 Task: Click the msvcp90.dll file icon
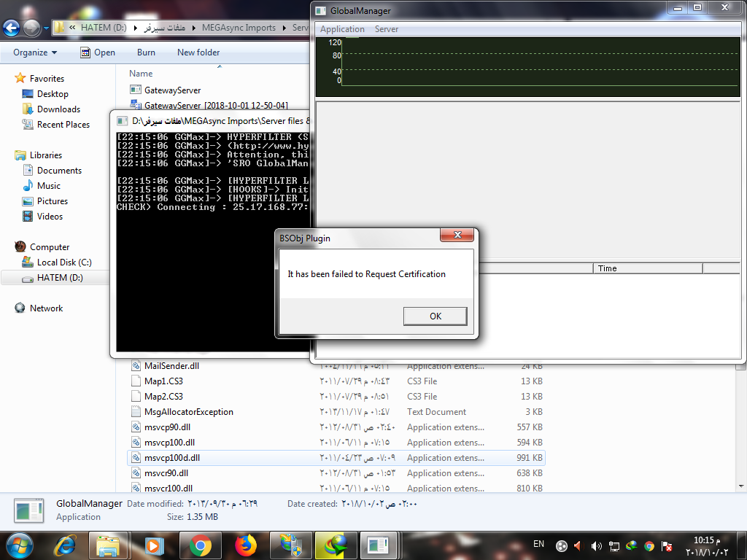[136, 427]
